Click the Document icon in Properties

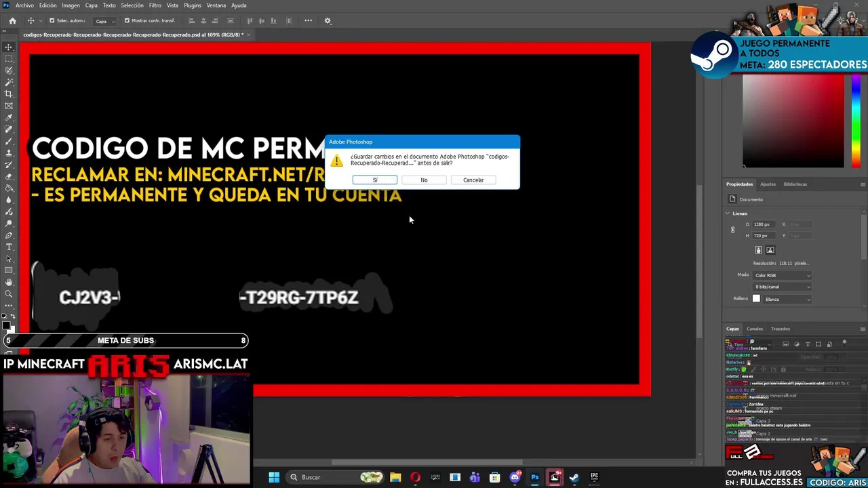coord(732,199)
